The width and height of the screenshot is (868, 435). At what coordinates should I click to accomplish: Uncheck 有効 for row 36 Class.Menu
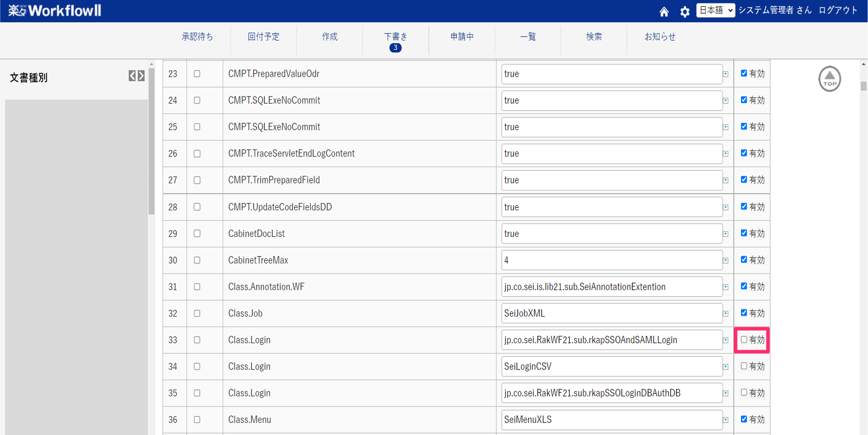[x=744, y=419]
